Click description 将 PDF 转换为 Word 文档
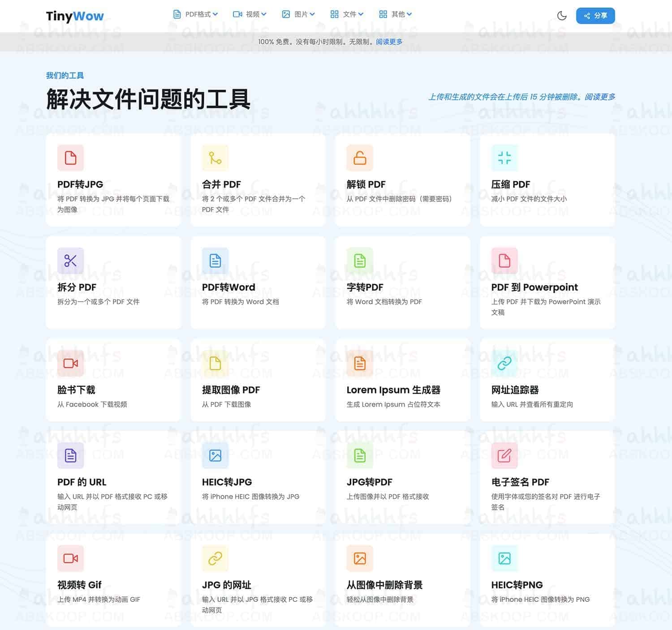Image resolution: width=672 pixels, height=630 pixels. point(241,302)
